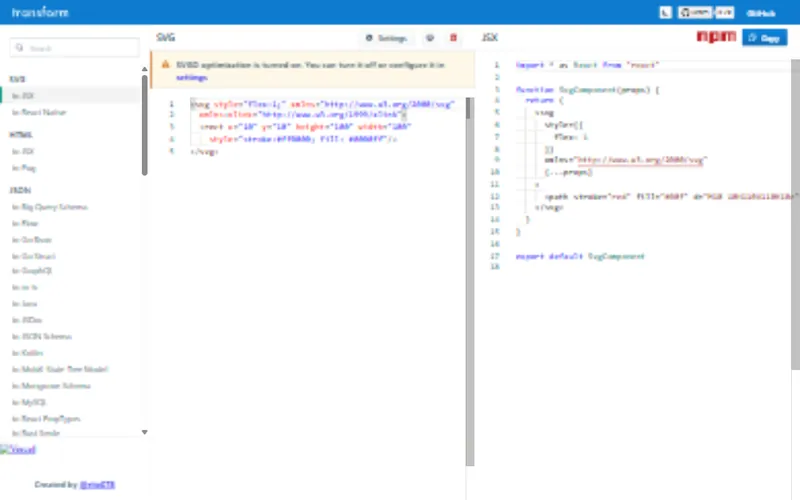Click sidebar scroll up arrow
This screenshot has height=500, width=800.
pyautogui.click(x=144, y=69)
